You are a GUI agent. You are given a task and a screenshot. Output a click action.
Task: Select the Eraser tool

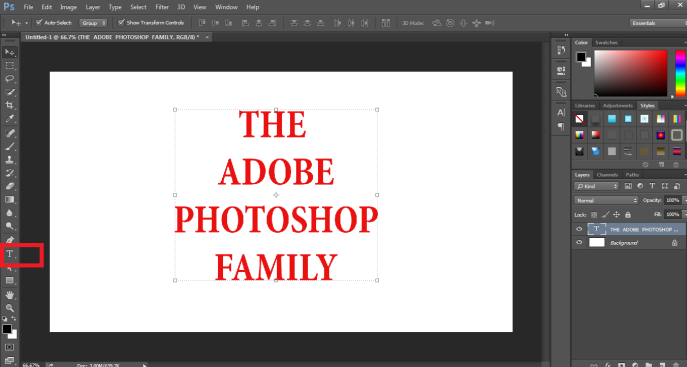(10, 186)
